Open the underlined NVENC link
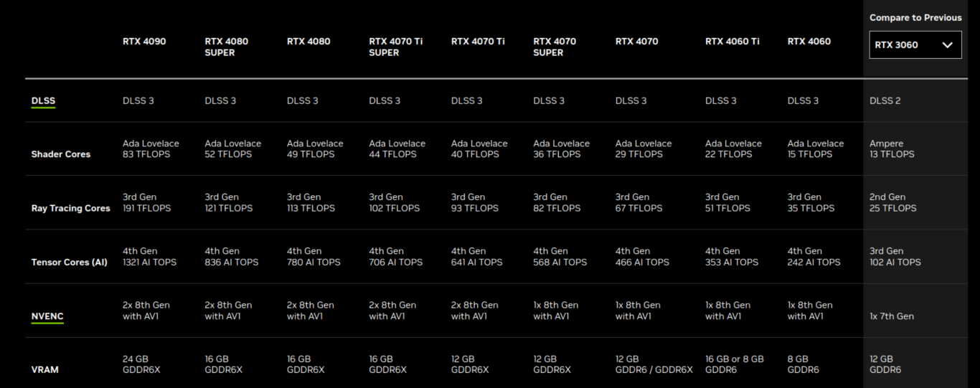980x388 pixels. [47, 316]
